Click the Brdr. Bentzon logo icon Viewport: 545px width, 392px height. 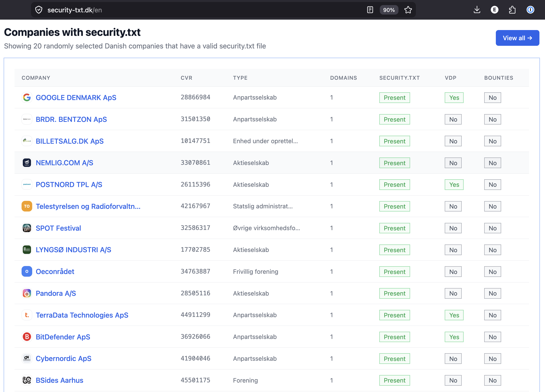27,119
